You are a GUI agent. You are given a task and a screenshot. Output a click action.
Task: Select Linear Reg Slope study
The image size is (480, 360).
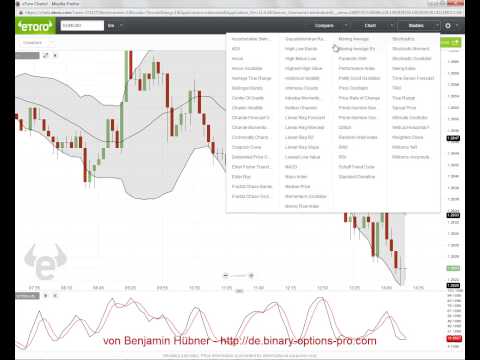pyautogui.click(x=302, y=147)
